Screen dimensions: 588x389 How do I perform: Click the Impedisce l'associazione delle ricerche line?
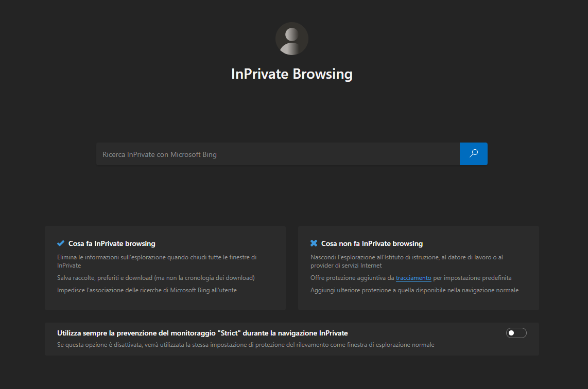click(147, 290)
